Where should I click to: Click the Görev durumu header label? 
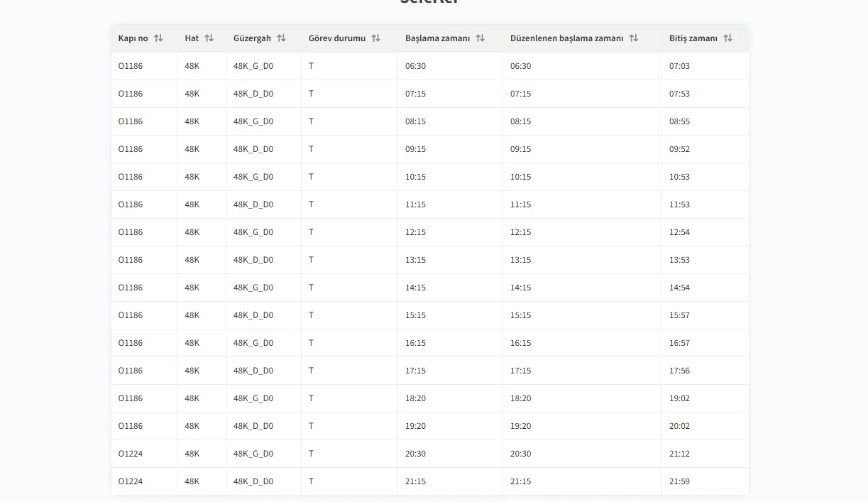[336, 38]
